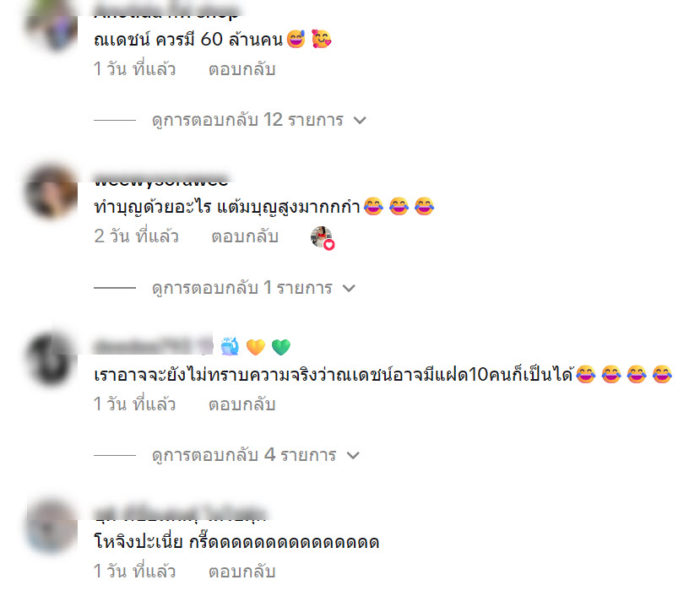700x607 pixels.
Task: Click the 2 วัน ที่แล้ว timestamp
Action: (136, 236)
